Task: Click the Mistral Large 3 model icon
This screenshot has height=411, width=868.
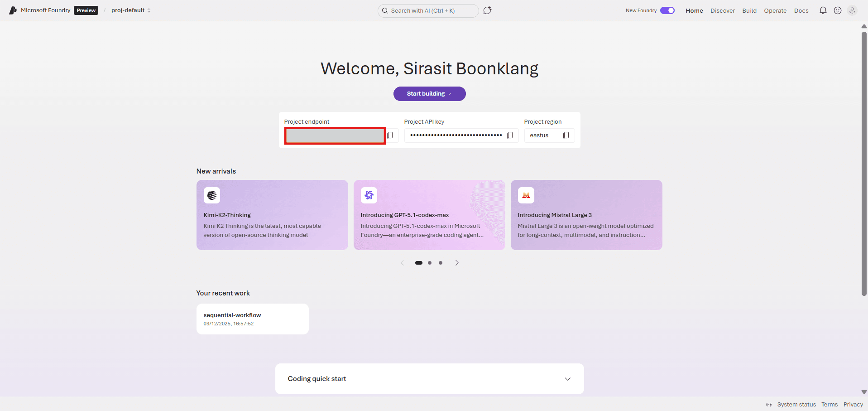Action: [526, 195]
